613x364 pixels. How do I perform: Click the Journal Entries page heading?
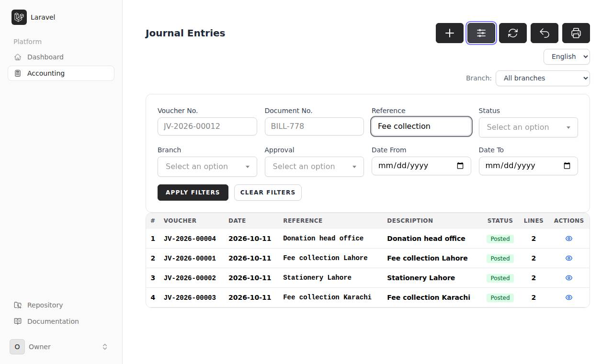point(185,33)
